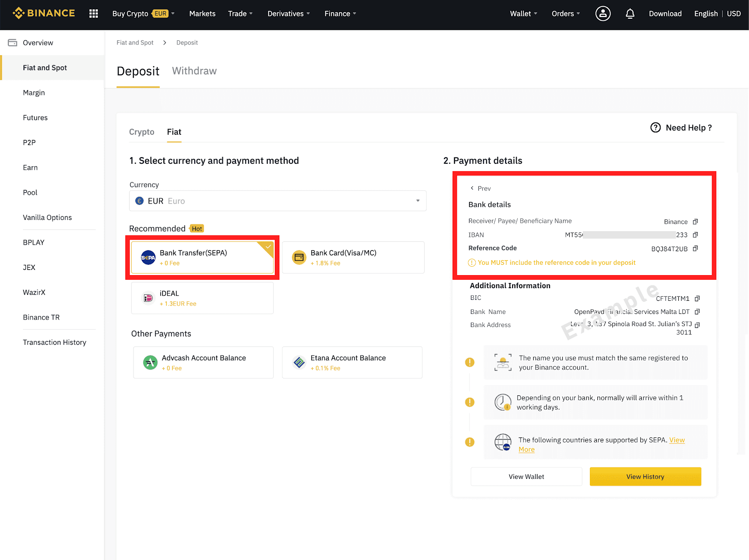The image size is (749, 560).
Task: Click the clock arrival-time icon
Action: 503,402
